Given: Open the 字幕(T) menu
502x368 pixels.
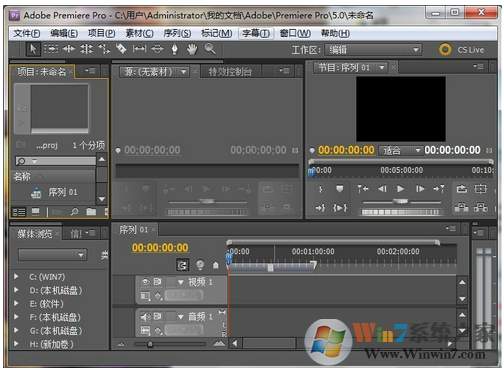Looking at the screenshot, I should tap(256, 33).
